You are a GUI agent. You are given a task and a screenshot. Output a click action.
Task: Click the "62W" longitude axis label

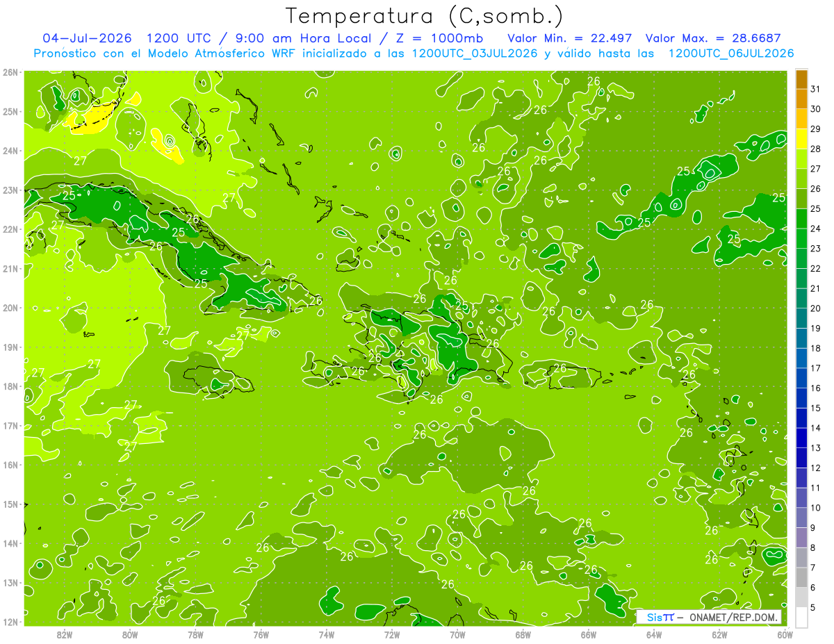coord(719,634)
